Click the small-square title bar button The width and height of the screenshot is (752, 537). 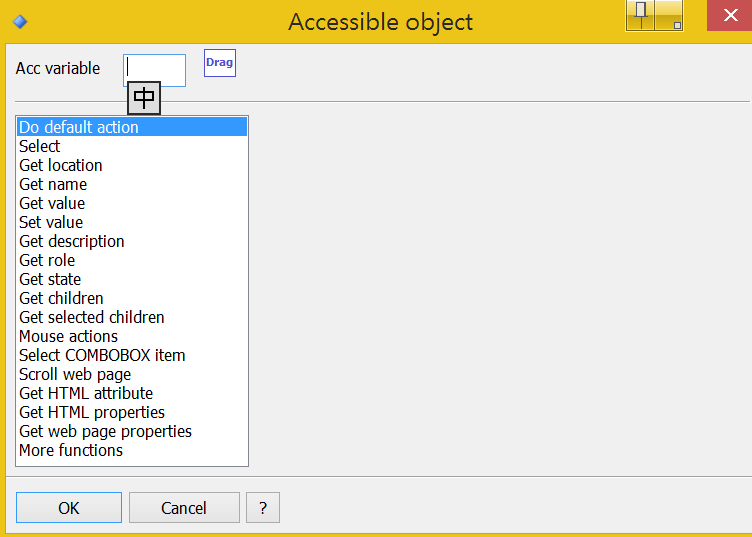pos(670,16)
